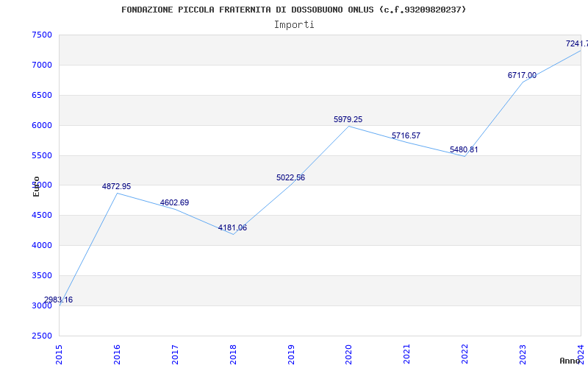Click the Euro y-axis title
The width and height of the screenshot is (588, 368).
tap(36, 186)
